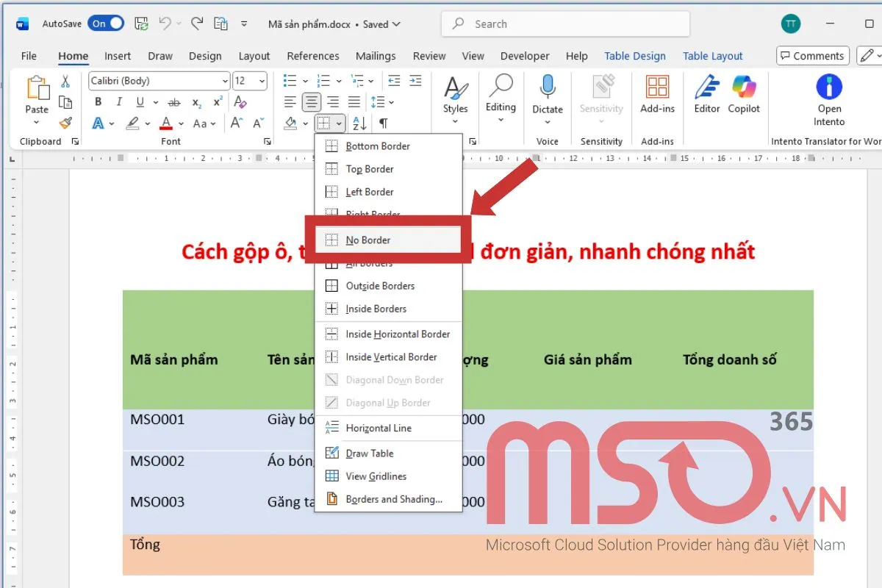Toggle paragraph marks with the ¶ icon
Viewport: 882px width, 588px height.
pos(383,122)
